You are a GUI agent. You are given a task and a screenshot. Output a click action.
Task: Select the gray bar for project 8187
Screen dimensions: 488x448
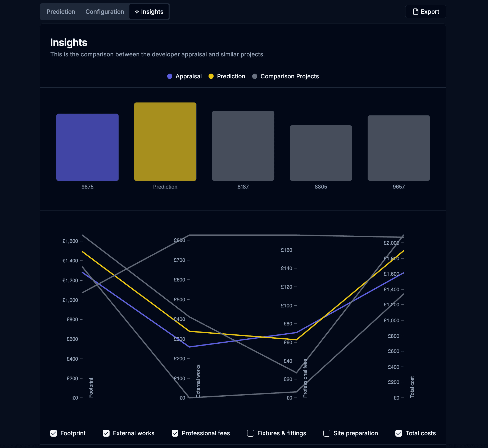point(243,146)
